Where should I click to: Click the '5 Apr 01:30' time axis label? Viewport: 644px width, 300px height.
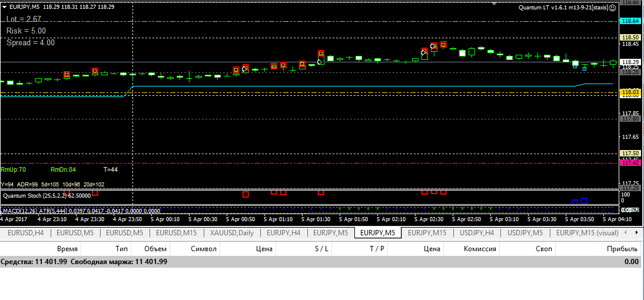coord(316,219)
